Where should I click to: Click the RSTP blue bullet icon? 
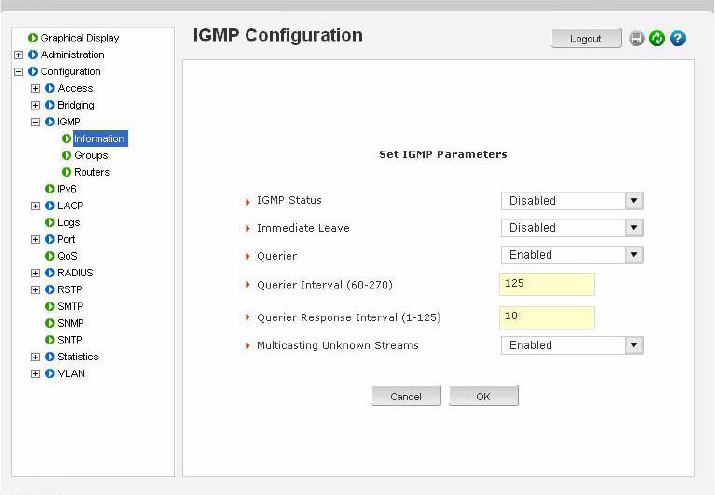(50, 289)
